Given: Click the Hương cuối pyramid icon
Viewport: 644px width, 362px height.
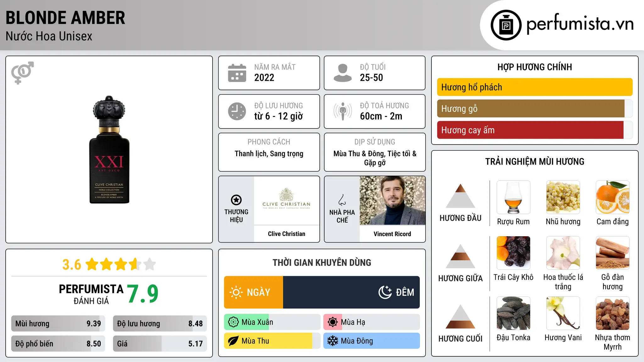Looking at the screenshot, I should pos(460,316).
